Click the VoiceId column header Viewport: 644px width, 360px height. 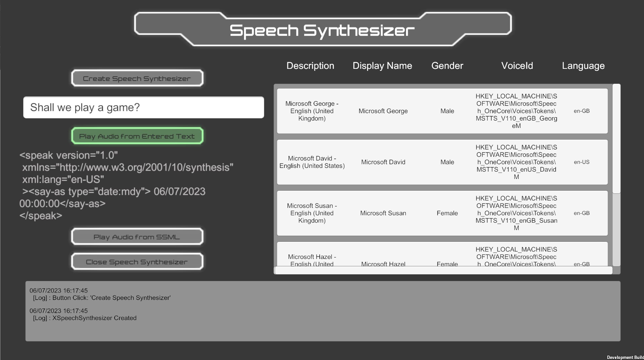point(517,66)
